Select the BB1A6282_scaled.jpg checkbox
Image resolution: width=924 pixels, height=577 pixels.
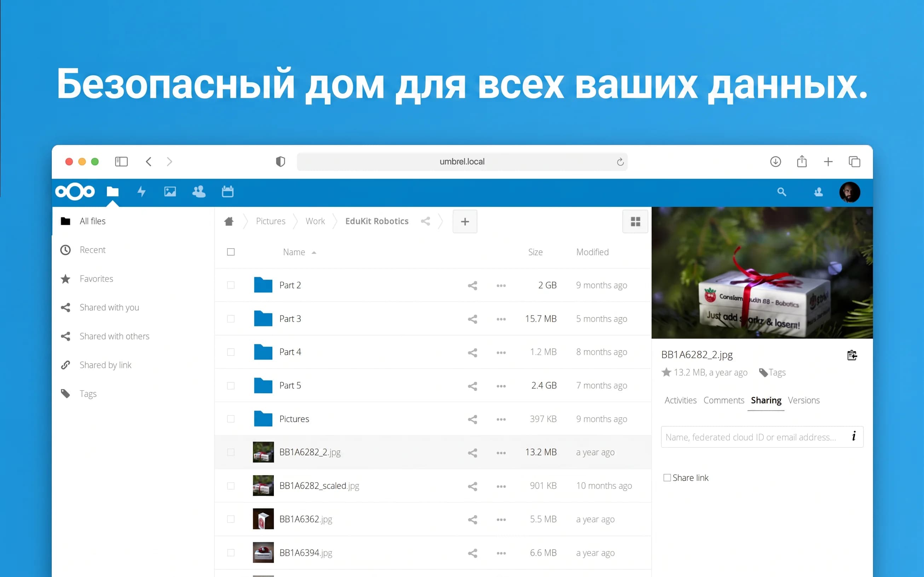[231, 486]
